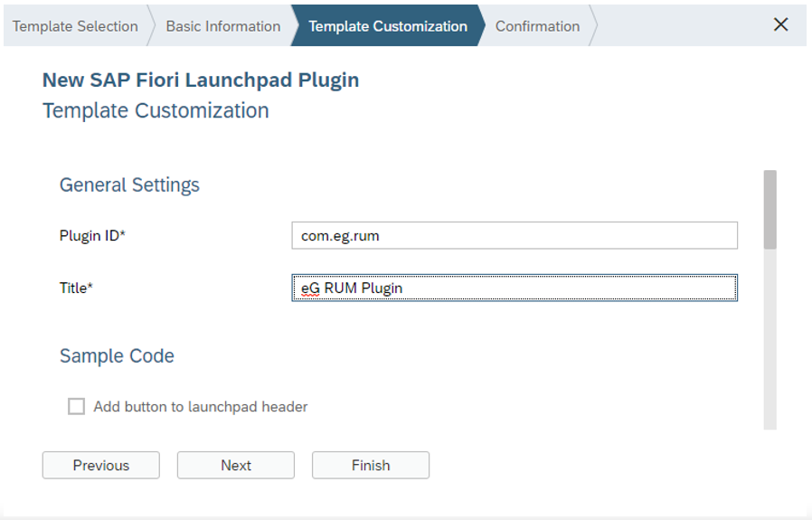Image resolution: width=812 pixels, height=520 pixels.
Task: Click the Plugin ID* label
Action: (92, 236)
